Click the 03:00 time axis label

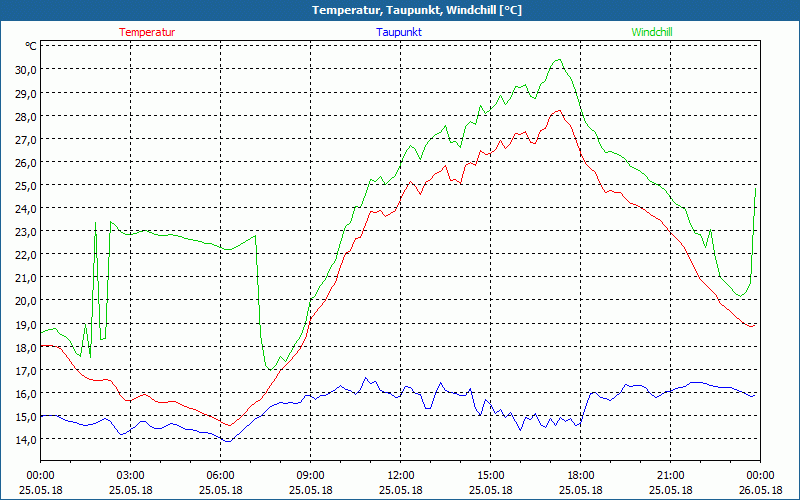tap(131, 476)
